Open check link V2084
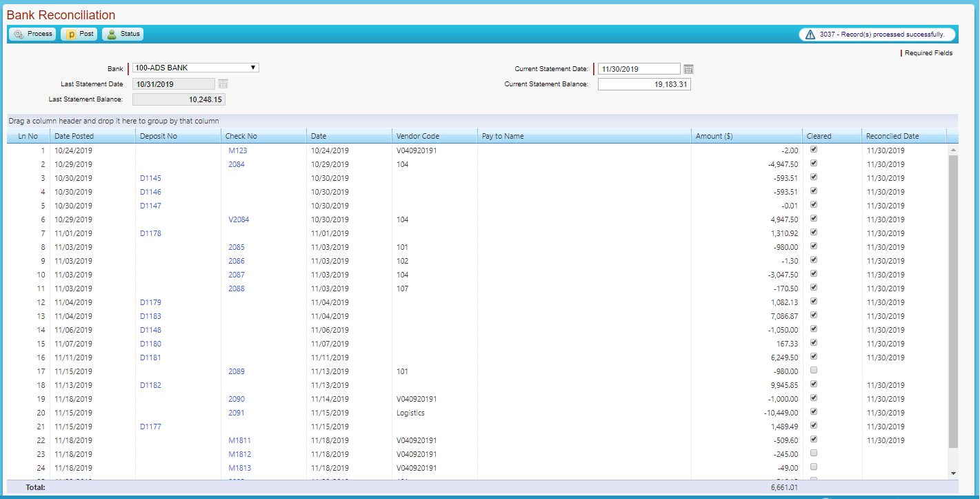The height and width of the screenshot is (499, 980). 239,219
